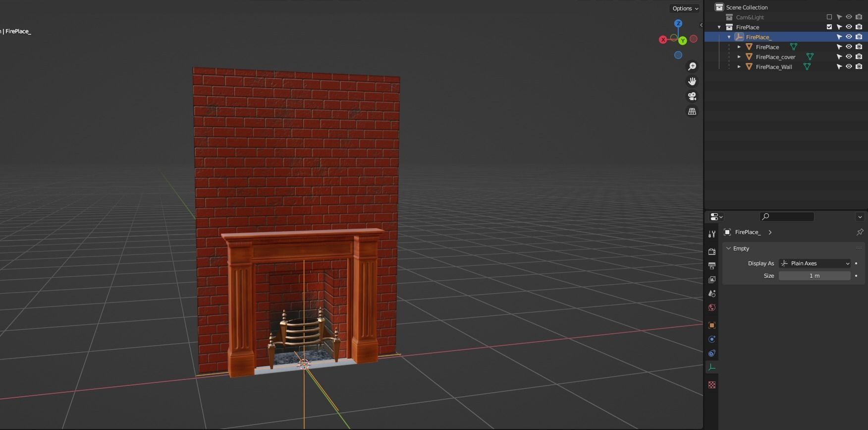
Task: Toggle selectability arrow for FirePlace_Wall
Action: pos(839,66)
